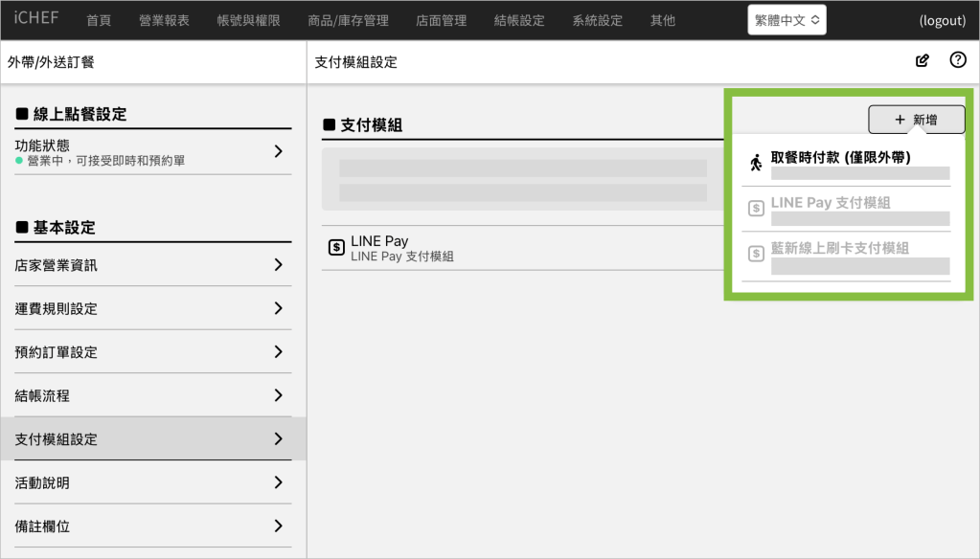Open the 繁體中文 language dropdown
The height and width of the screenshot is (559, 980).
pos(786,20)
